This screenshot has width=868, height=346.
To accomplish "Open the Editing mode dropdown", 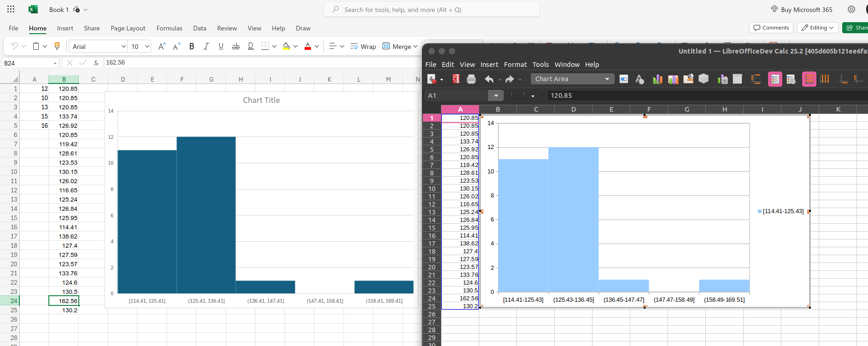I will point(818,28).
